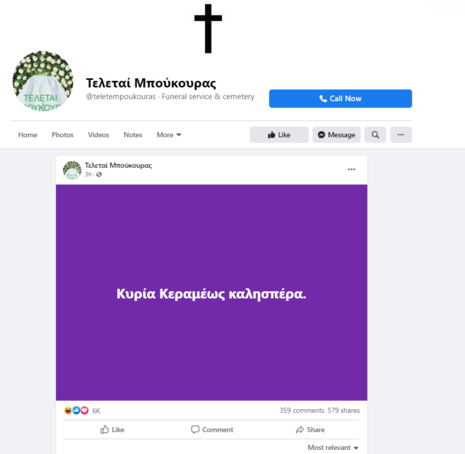Open the page profile picture
The width and height of the screenshot is (465, 454).
pos(43,81)
